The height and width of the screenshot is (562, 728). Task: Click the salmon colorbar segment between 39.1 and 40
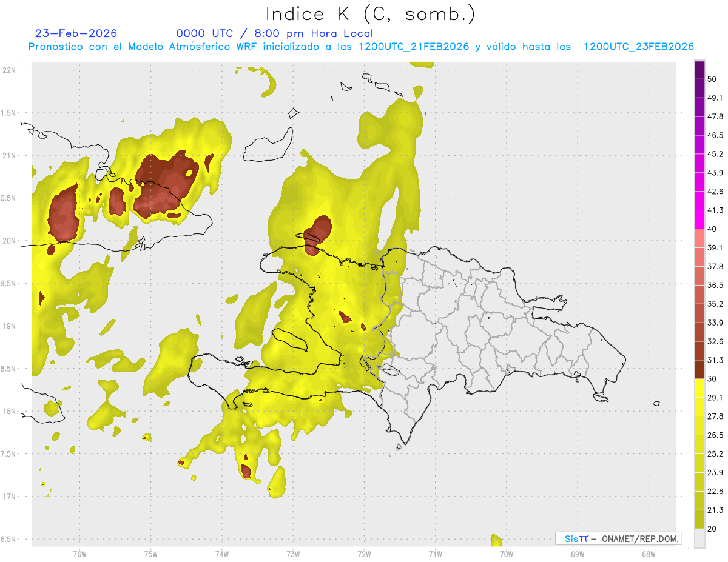click(699, 238)
